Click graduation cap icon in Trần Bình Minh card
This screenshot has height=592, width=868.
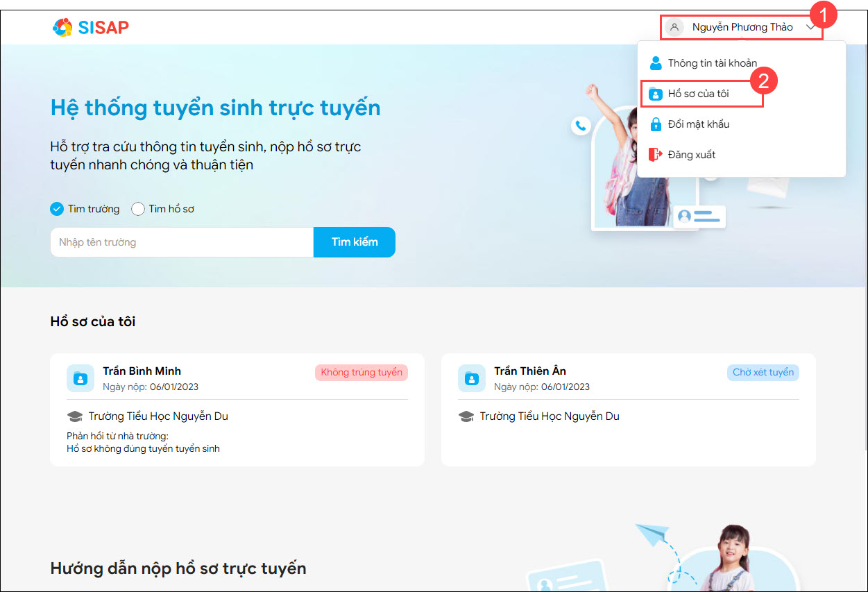[75, 416]
